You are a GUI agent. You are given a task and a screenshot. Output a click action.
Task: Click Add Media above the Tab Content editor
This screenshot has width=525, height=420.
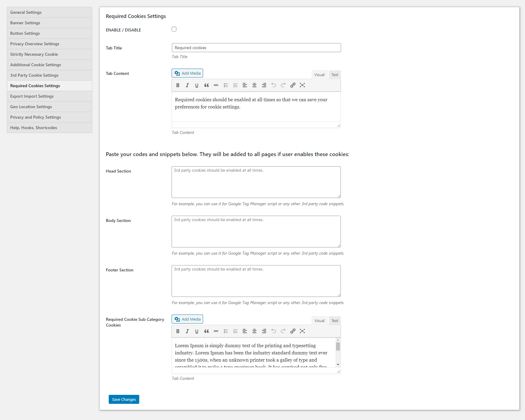(187, 73)
